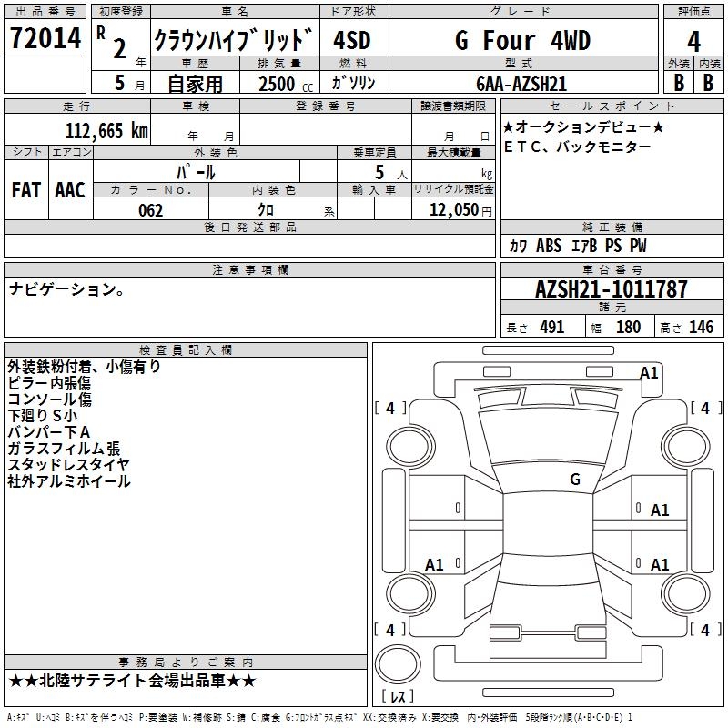Select the [レス] spare tire label
Image resolution: width=728 pixels, height=728 pixels.
click(x=398, y=696)
